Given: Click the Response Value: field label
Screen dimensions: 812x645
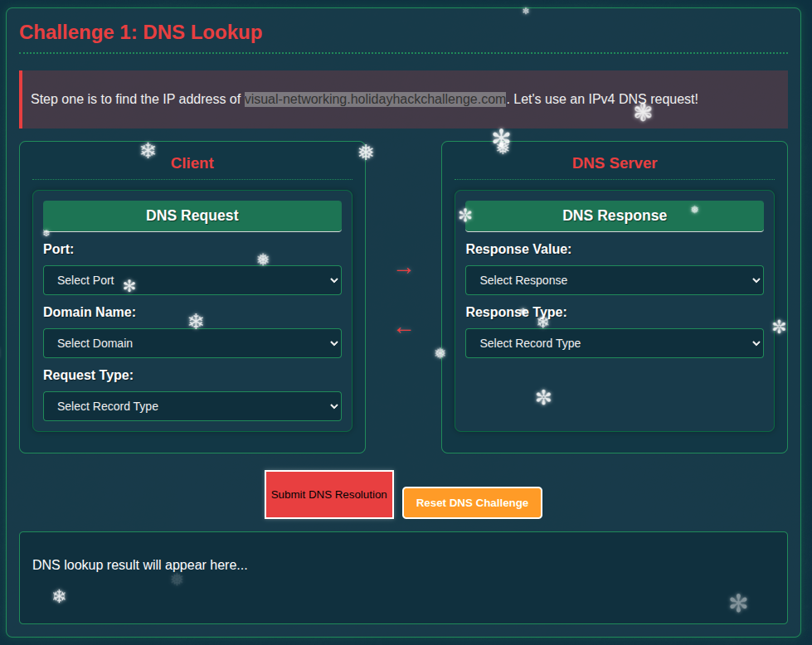Looking at the screenshot, I should click(518, 249).
